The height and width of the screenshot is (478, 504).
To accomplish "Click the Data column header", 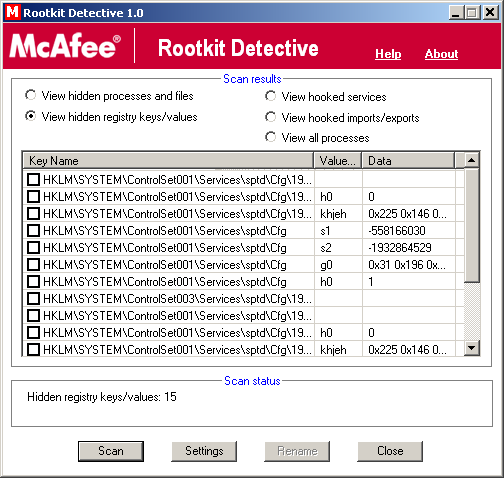I will [x=408, y=161].
